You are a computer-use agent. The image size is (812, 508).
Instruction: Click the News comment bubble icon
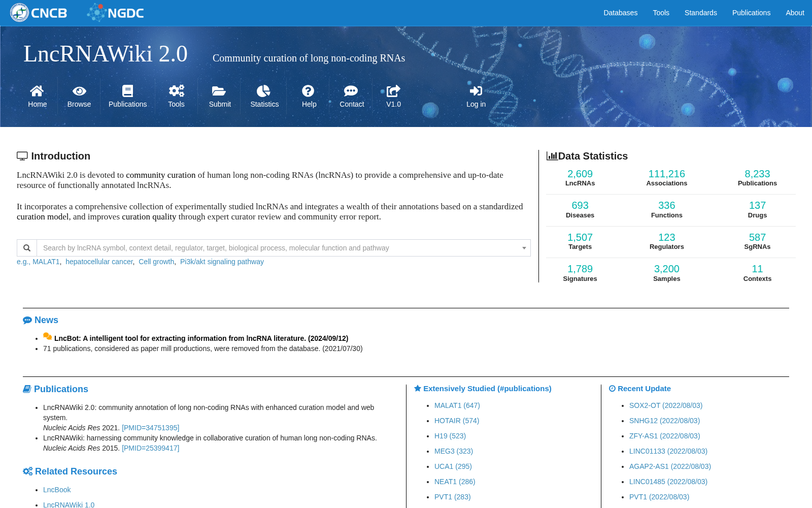tap(27, 321)
